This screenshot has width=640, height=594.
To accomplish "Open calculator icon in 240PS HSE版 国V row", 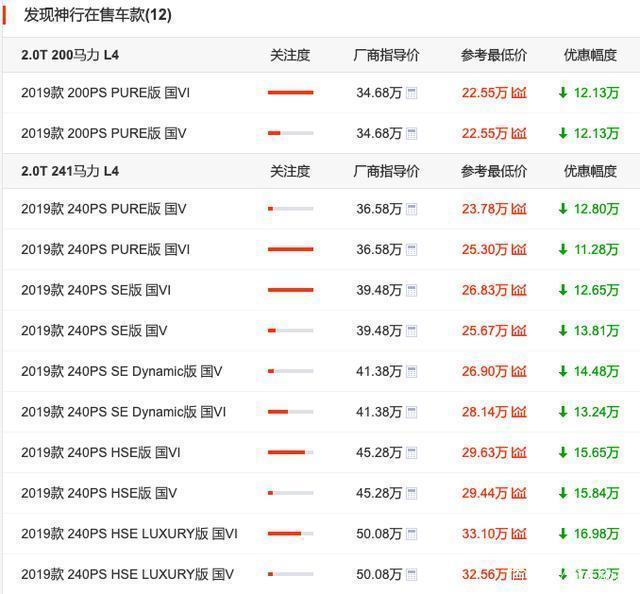I will tap(411, 493).
